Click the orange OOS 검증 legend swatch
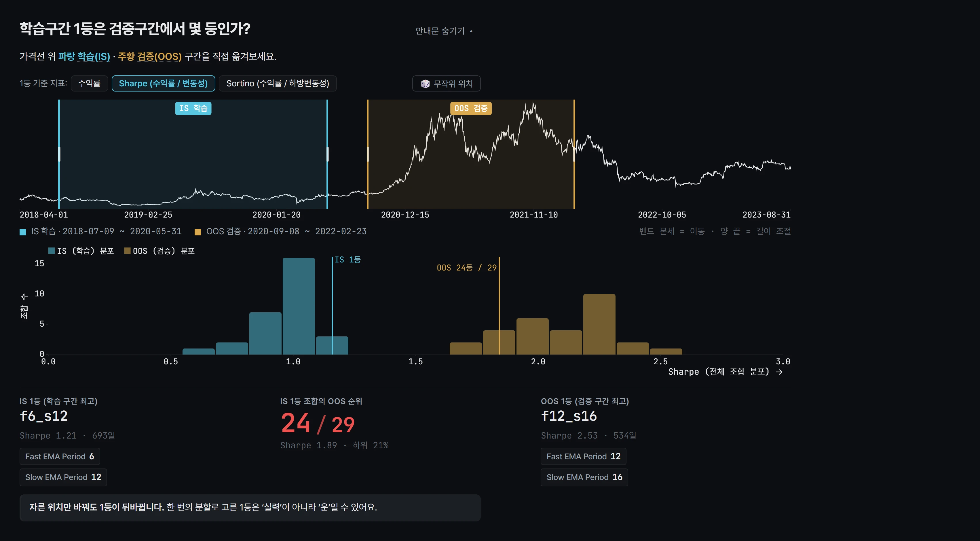The height and width of the screenshot is (541, 980). tap(198, 232)
